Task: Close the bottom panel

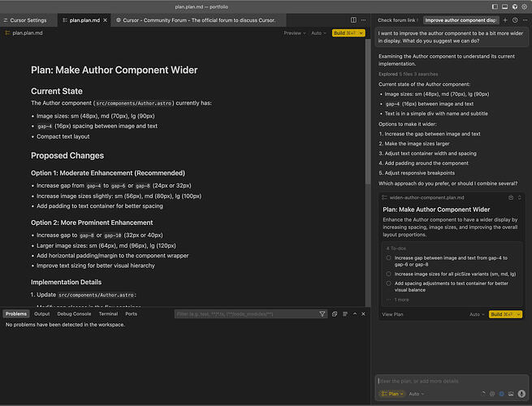Action: (x=363, y=314)
